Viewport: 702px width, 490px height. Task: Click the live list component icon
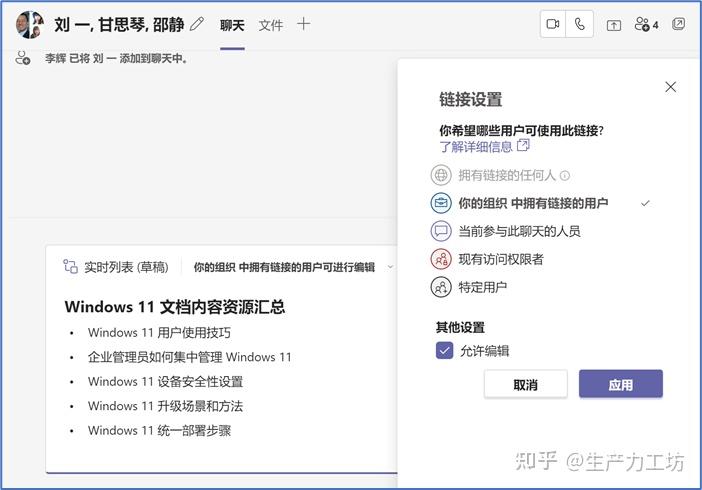70,266
